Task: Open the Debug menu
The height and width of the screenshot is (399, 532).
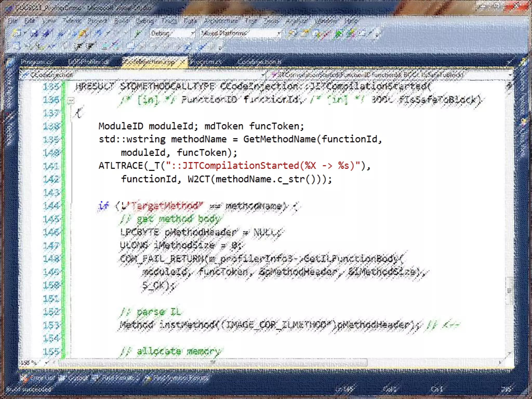Action: (145, 21)
